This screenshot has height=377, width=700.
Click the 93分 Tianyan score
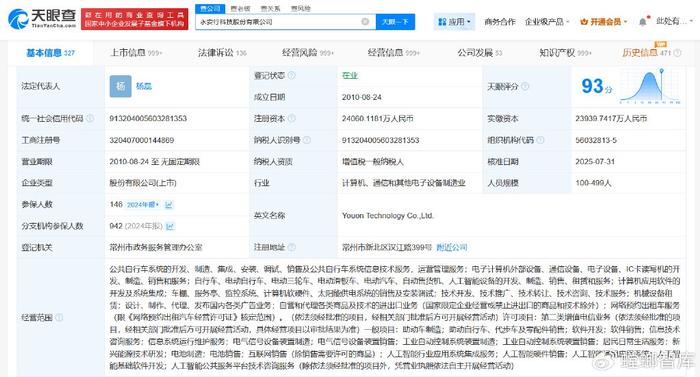tap(596, 86)
